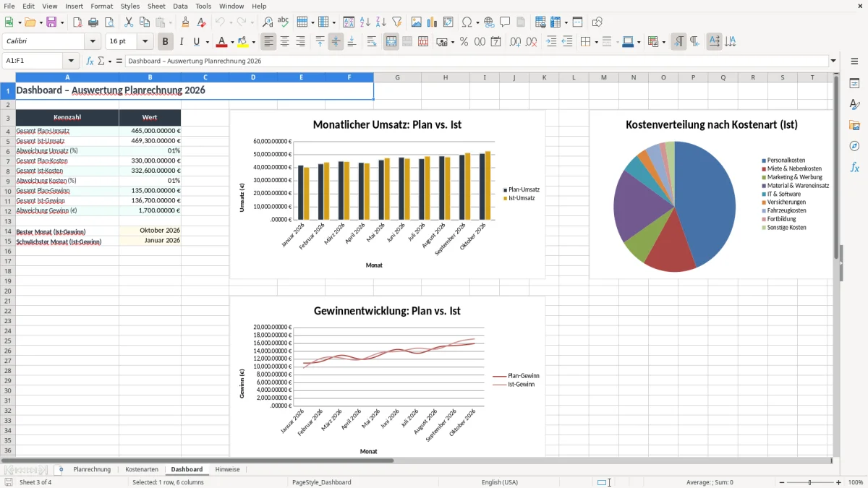The width and height of the screenshot is (868, 488).
Task: Apply the red font color swatch
Action: [x=222, y=42]
